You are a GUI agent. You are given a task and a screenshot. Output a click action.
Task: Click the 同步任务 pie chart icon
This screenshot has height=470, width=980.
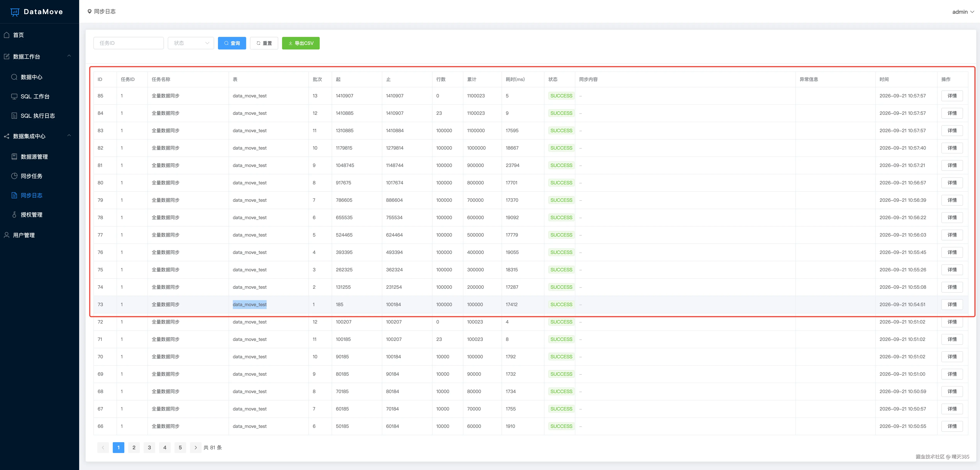tap(14, 176)
